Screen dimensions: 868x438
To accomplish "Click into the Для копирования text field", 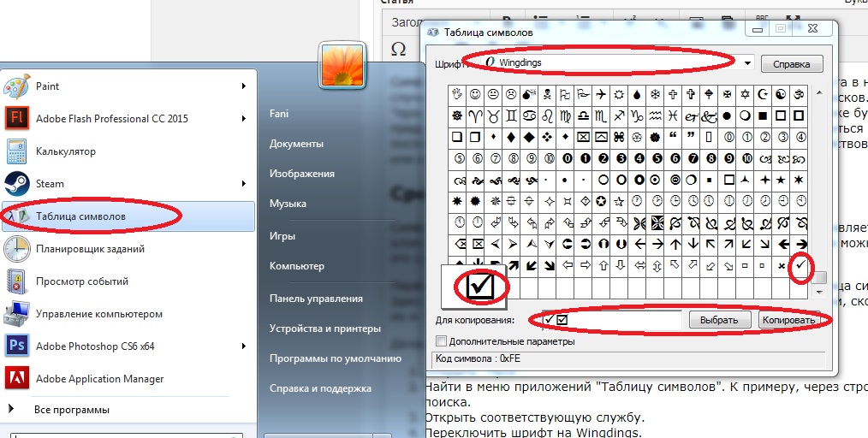I will point(612,320).
